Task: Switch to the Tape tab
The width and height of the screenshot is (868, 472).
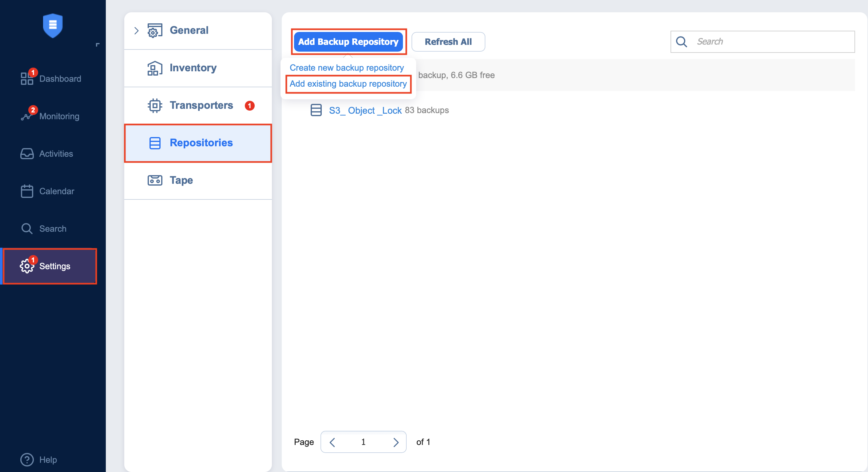Action: (181, 180)
